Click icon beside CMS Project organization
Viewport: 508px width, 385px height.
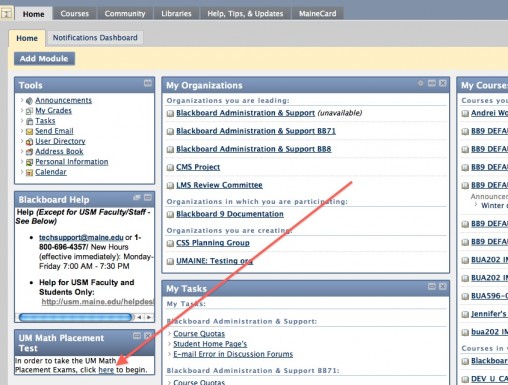point(170,167)
